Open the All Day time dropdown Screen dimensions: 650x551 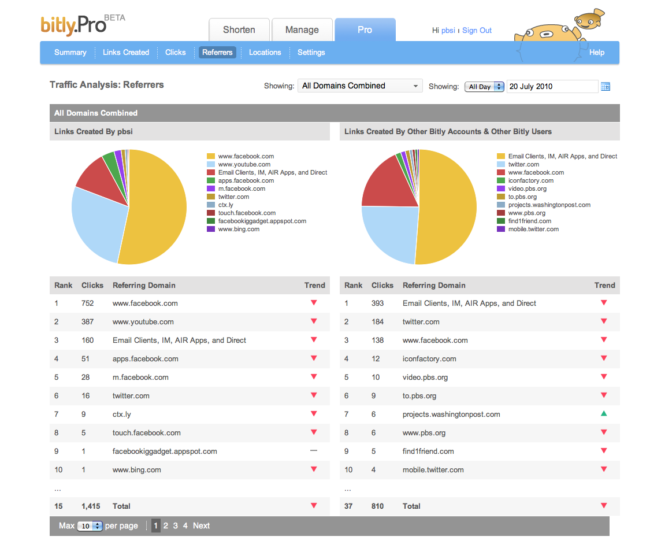pos(484,87)
